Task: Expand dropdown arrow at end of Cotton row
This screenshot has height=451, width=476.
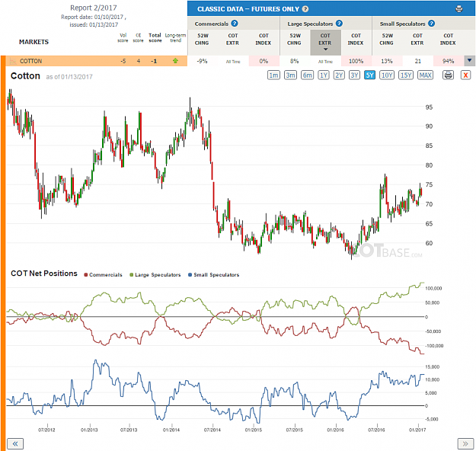Action: pyautogui.click(x=469, y=60)
